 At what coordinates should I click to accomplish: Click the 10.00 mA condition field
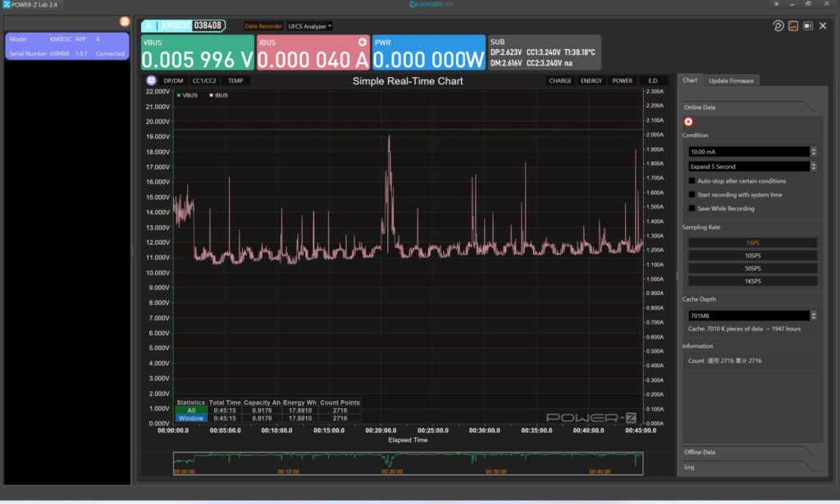(749, 152)
